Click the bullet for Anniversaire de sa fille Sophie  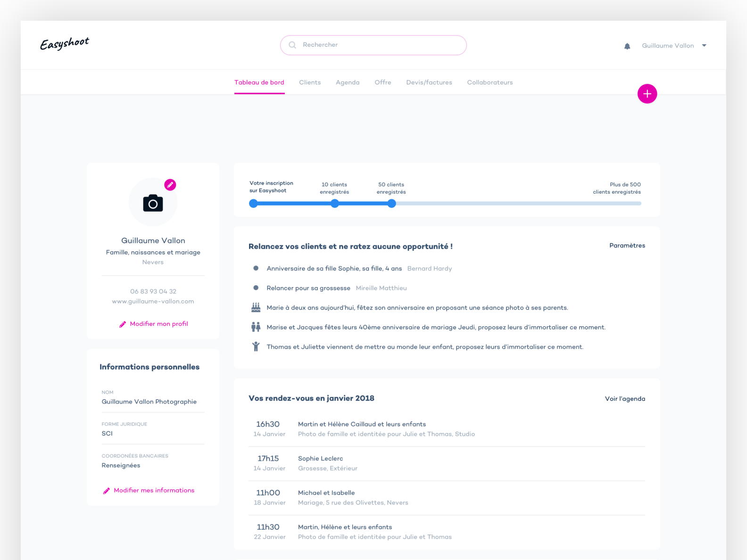click(256, 268)
